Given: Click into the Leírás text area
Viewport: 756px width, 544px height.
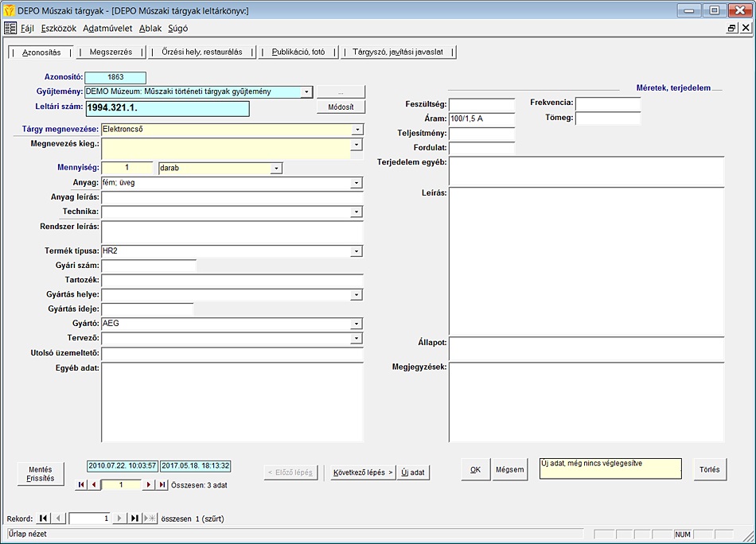Looking at the screenshot, I should click(x=586, y=259).
